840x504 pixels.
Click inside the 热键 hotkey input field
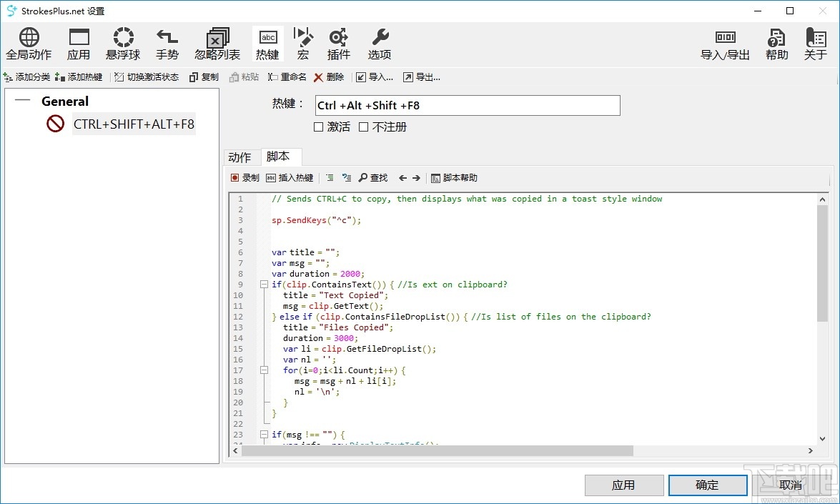467,105
